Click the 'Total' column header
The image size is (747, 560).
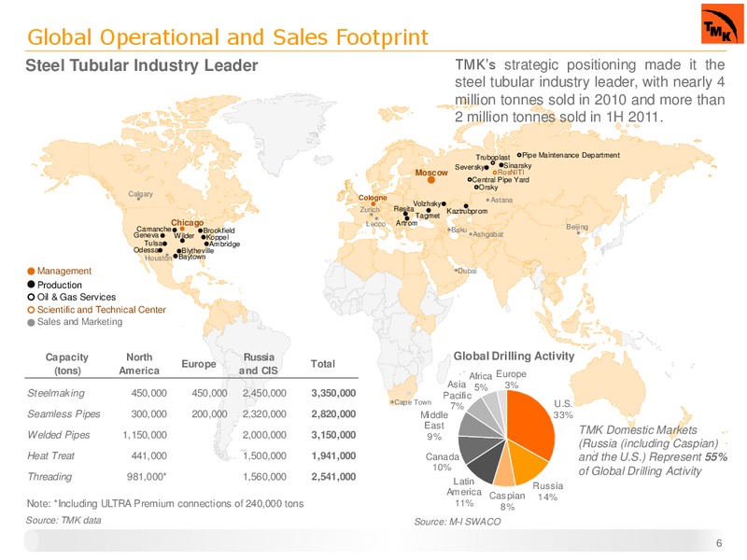coord(323,364)
